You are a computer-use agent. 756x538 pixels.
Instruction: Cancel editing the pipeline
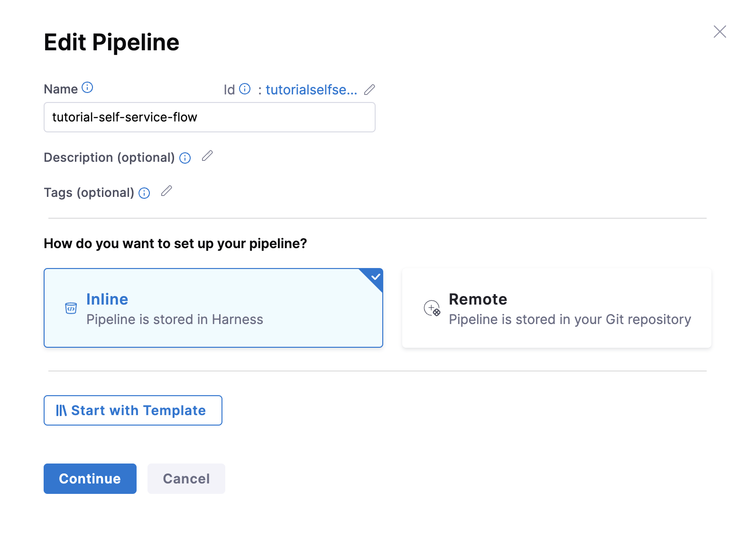pos(186,479)
